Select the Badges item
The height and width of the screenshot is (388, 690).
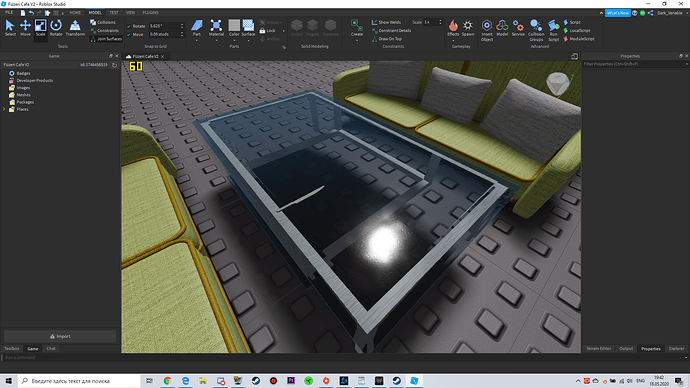click(x=23, y=73)
